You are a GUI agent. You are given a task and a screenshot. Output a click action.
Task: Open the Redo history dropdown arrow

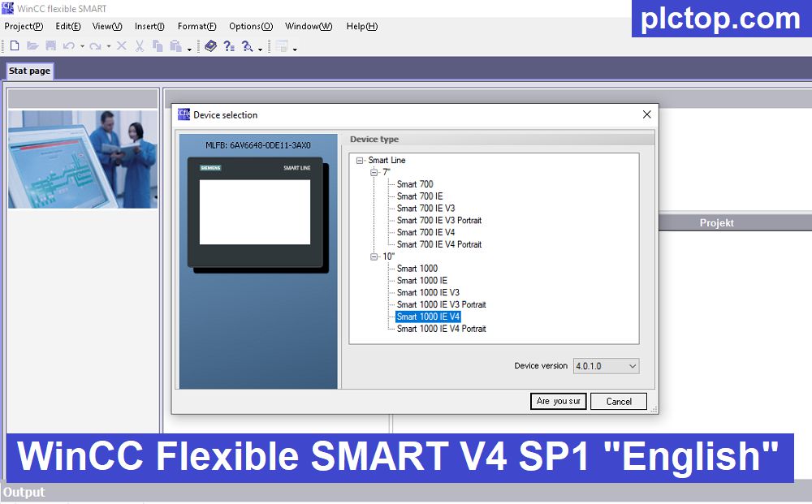109,46
